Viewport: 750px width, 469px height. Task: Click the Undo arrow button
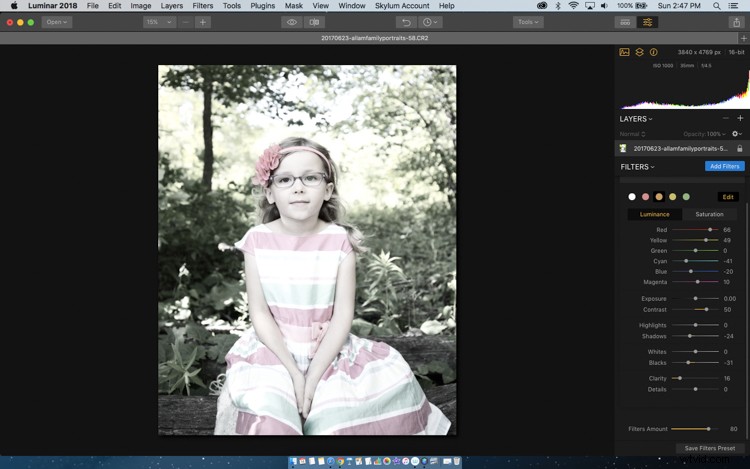pos(406,22)
